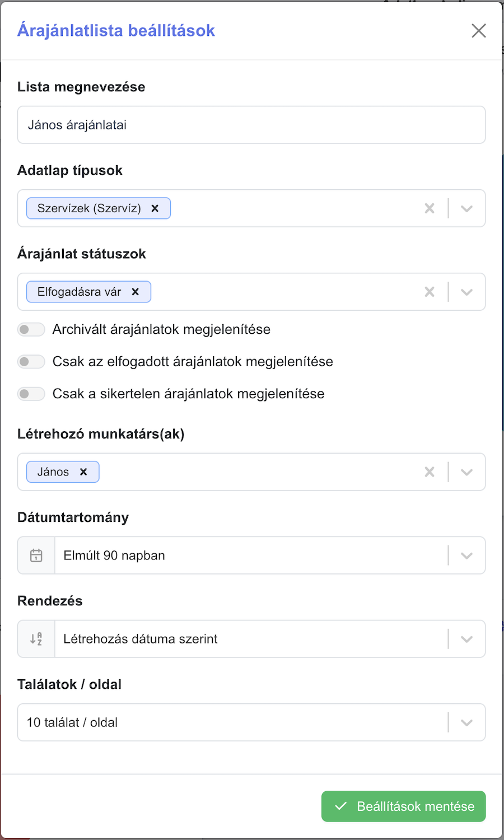This screenshot has height=840, width=504.
Task: Click the calendar icon in Dátumtartomány
Action: coord(36,556)
